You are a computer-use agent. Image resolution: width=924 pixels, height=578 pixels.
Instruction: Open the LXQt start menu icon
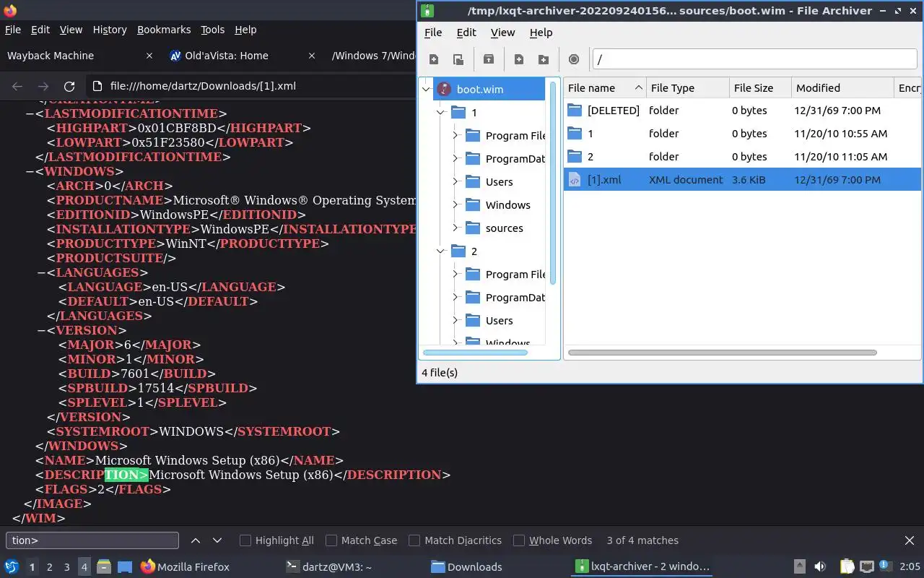(12, 566)
